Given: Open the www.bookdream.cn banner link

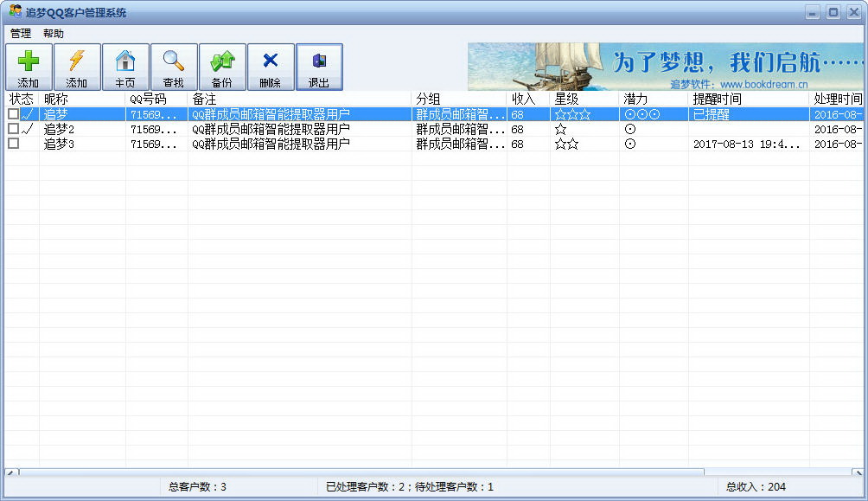Looking at the screenshot, I should [x=763, y=84].
